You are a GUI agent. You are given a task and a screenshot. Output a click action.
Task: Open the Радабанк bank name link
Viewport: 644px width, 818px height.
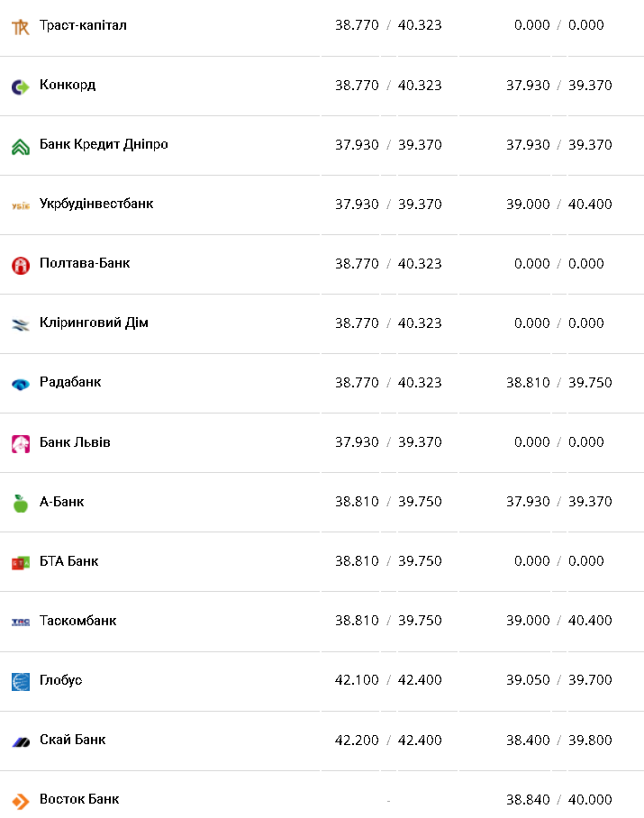pyautogui.click(x=70, y=382)
